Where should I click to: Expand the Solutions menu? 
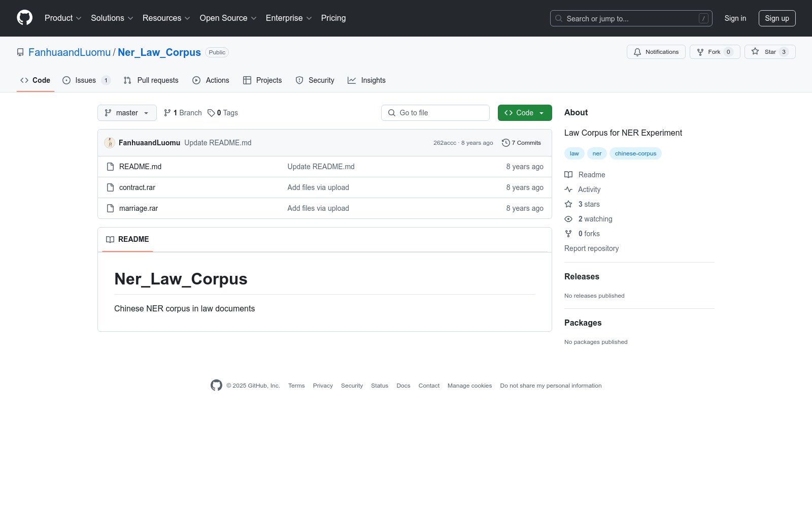112,18
